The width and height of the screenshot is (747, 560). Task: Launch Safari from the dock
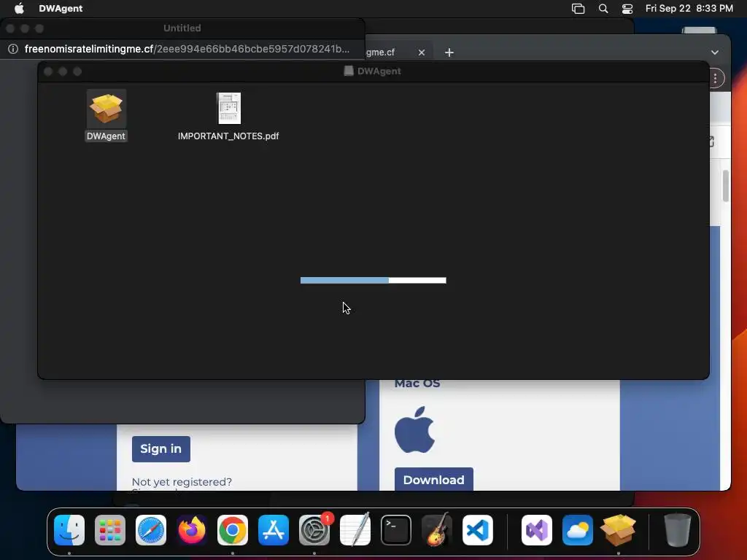pos(151,530)
